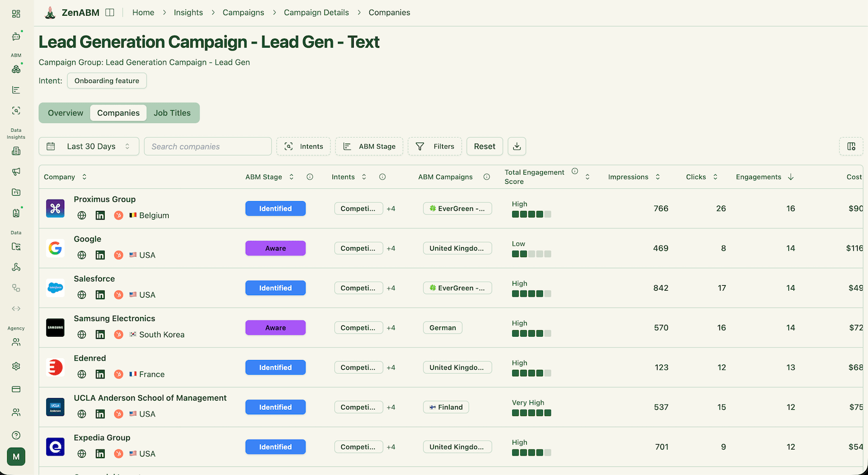
Task: Show ABM Stage info tooltip icon
Action: point(310,177)
